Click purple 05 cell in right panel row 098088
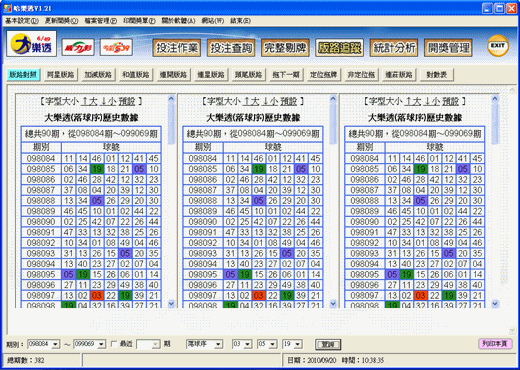This screenshot has width=520, height=370. point(421,201)
